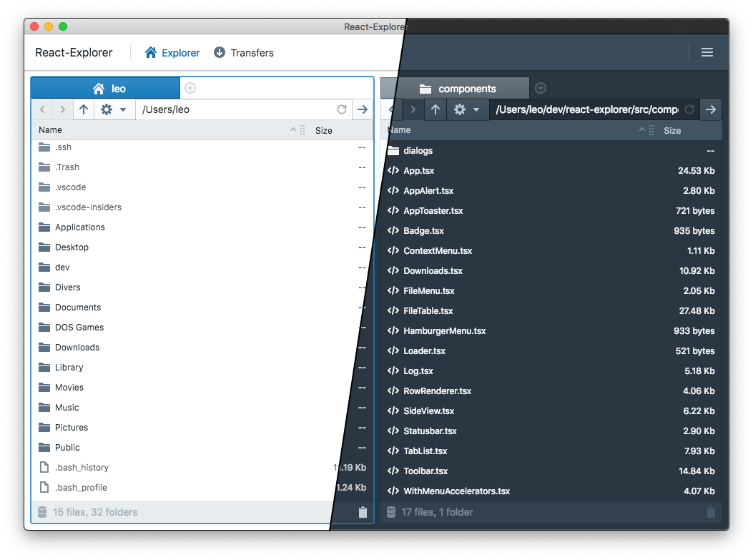Click the paste icon in the left status bar
753x560 pixels.
(363, 512)
